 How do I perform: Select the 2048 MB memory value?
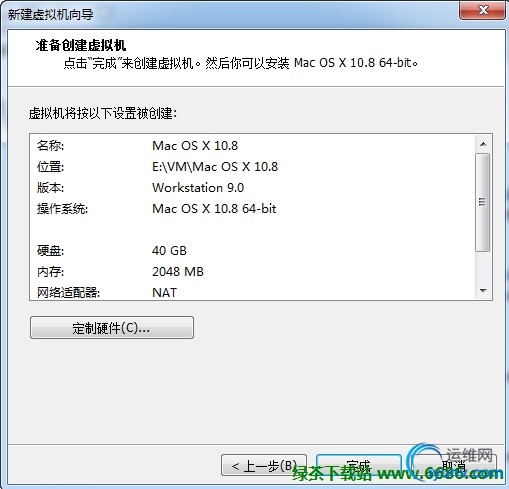click(x=178, y=272)
